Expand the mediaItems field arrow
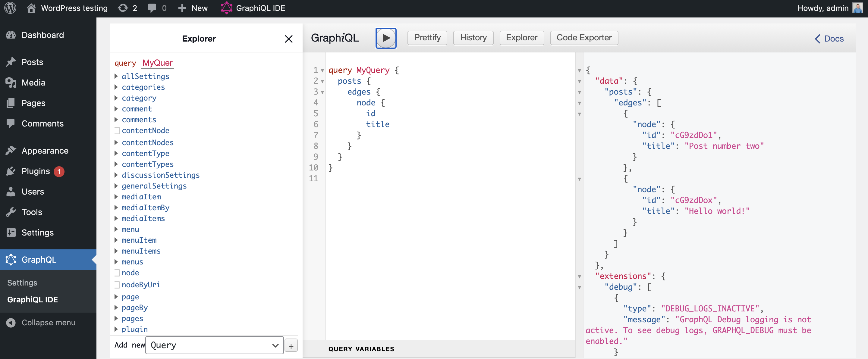Screen dimensions: 868x359 pyautogui.click(x=116, y=219)
